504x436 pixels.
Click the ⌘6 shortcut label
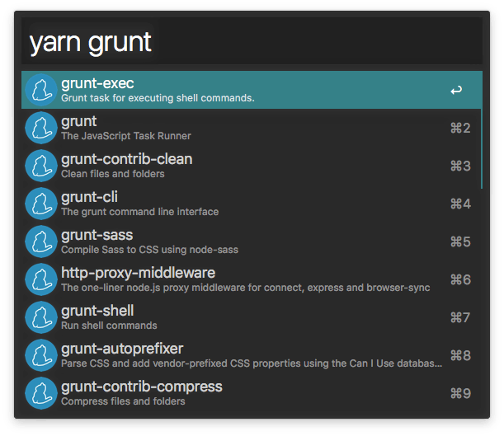click(460, 279)
